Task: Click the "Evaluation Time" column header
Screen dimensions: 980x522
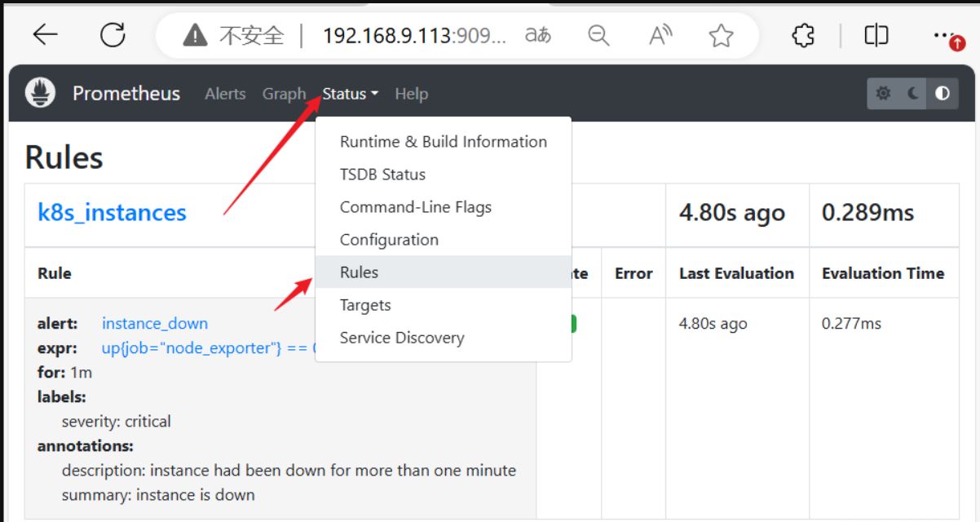Action: (883, 273)
